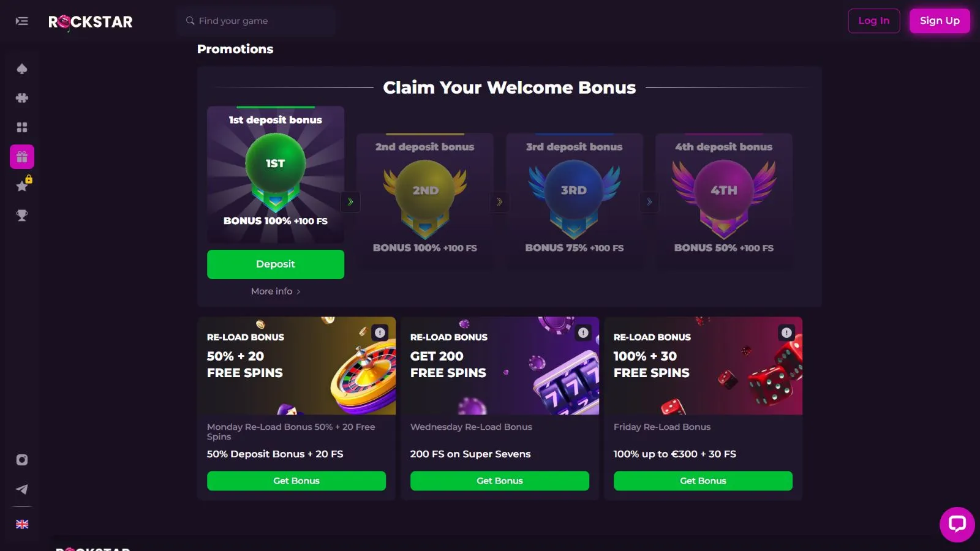Open the trophy tournaments icon
Viewport: 980px width, 551px height.
click(x=22, y=216)
